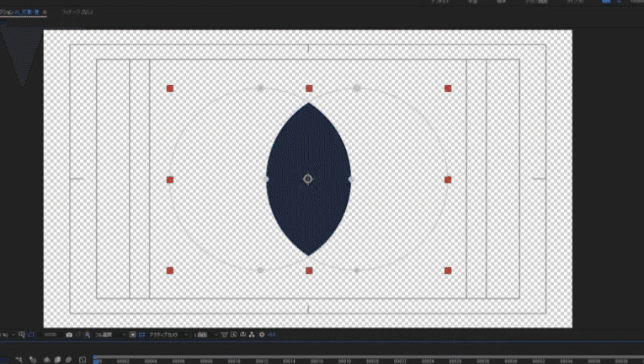Open the composition tab panel menu icon
This screenshot has width=644, height=364.
tap(45, 12)
